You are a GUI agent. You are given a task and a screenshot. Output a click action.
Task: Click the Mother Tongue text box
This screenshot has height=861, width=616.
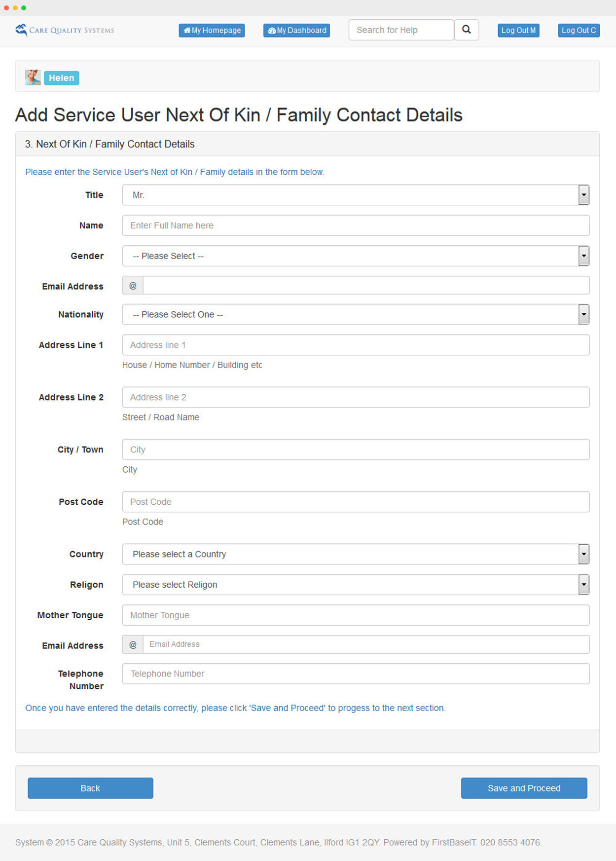[355, 615]
